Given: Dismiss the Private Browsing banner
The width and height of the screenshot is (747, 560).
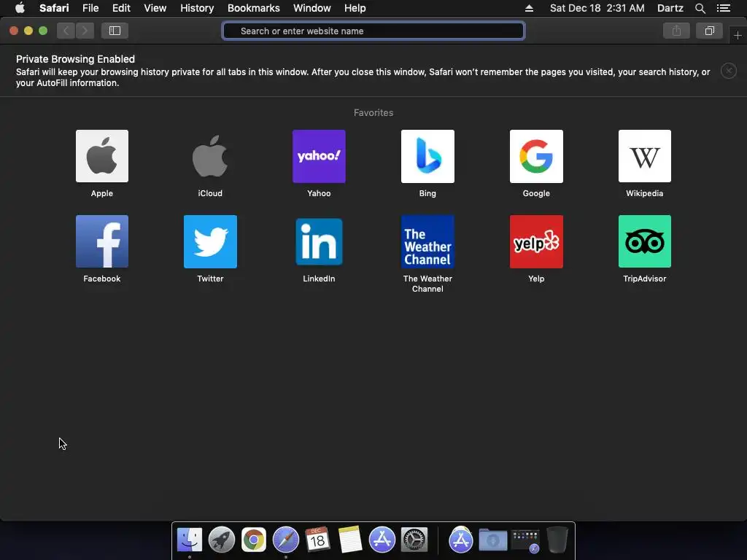Looking at the screenshot, I should click(x=729, y=71).
